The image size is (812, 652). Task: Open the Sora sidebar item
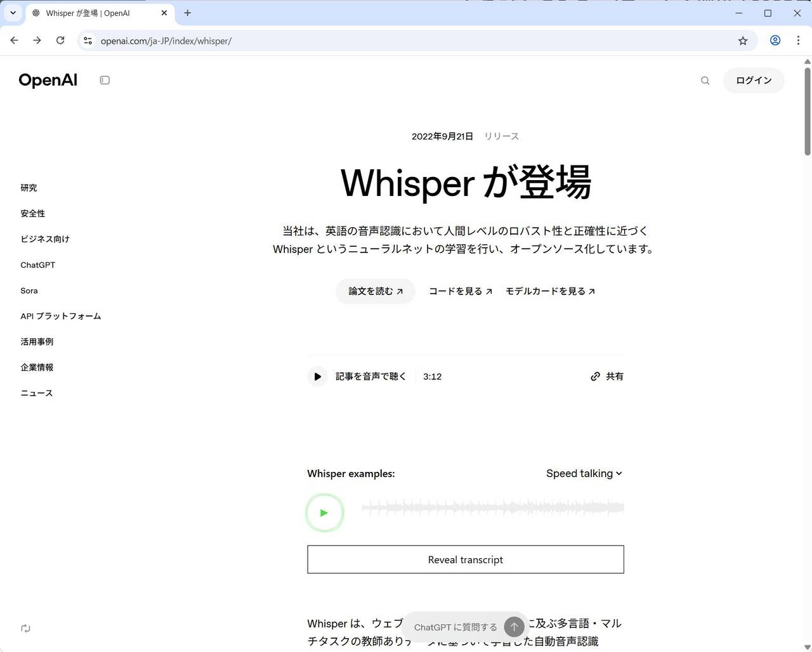tap(29, 290)
